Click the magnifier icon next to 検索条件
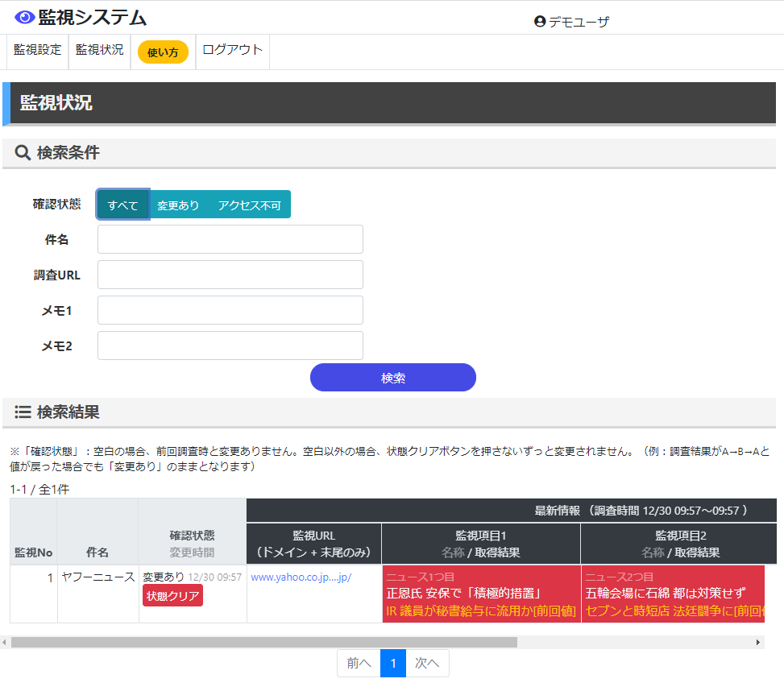Viewport: 784px width, 687px height. click(x=23, y=152)
